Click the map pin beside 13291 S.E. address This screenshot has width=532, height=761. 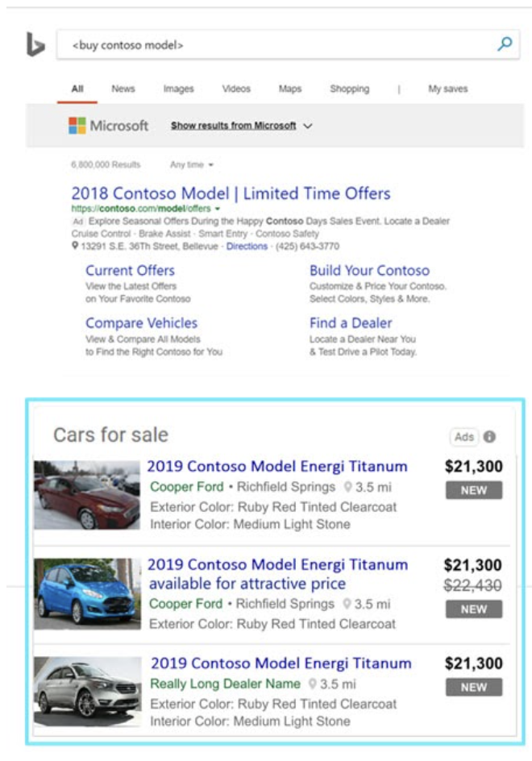click(75, 246)
